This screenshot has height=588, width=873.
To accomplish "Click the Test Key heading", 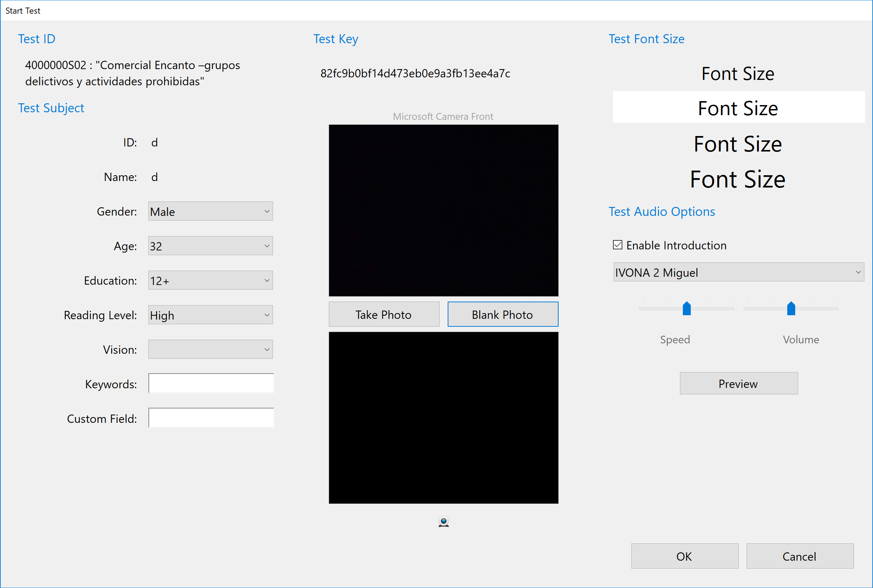I will pos(336,39).
